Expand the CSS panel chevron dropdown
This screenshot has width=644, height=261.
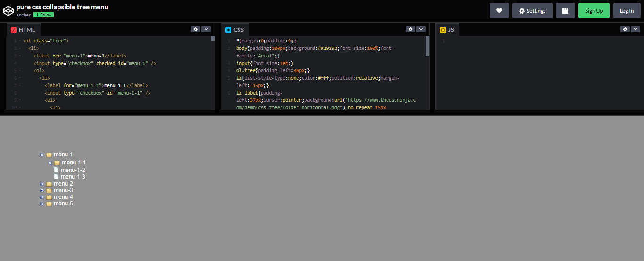coord(421,29)
